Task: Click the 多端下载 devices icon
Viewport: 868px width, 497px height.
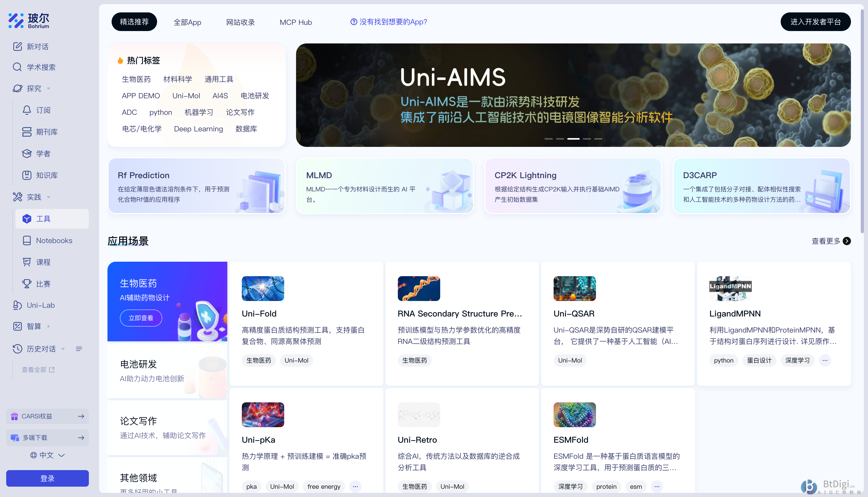Action: 15,438
